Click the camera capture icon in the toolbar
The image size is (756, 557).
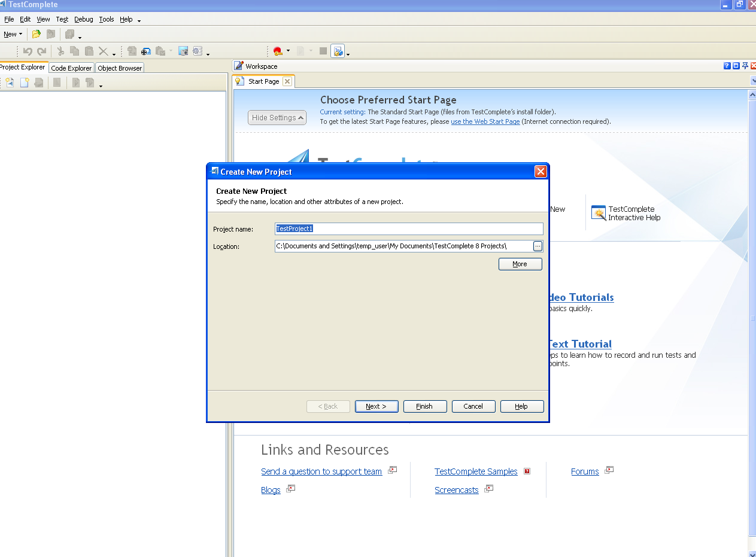[183, 51]
